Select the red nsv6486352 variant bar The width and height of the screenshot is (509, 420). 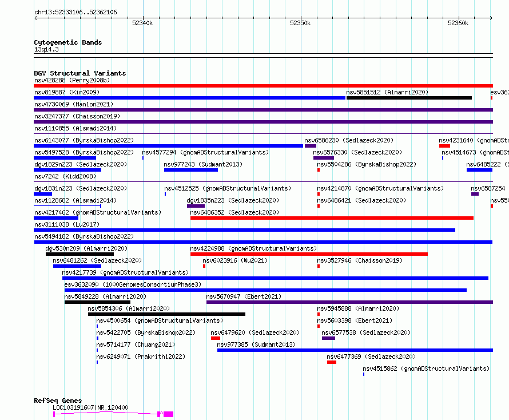click(x=332, y=218)
